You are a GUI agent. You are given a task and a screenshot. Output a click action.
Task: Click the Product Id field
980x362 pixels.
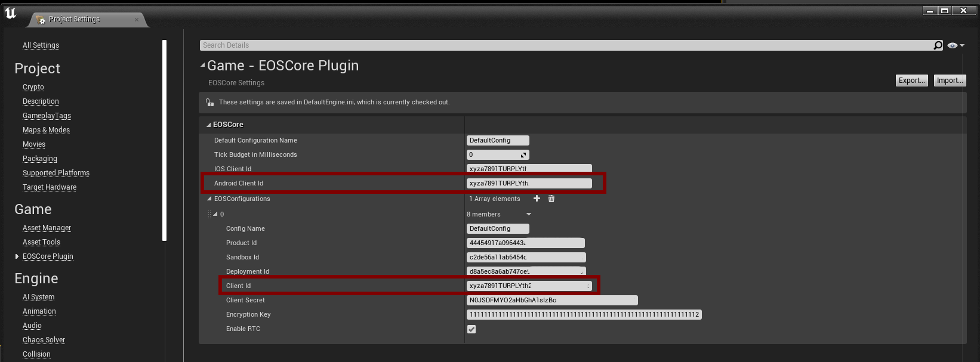click(x=526, y=243)
